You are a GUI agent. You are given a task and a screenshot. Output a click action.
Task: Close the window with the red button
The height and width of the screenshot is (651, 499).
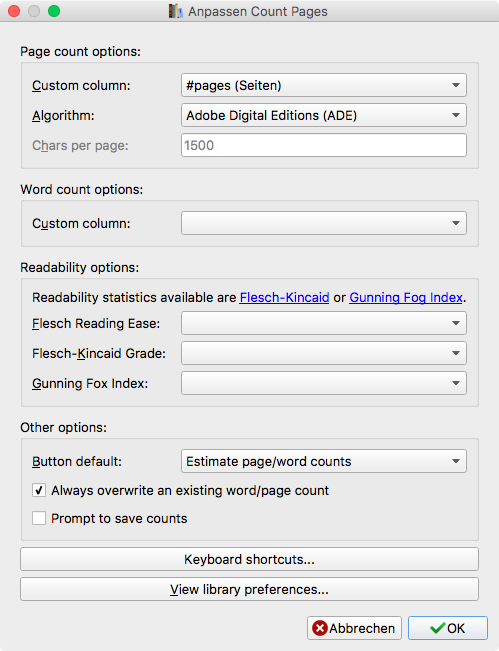click(x=14, y=11)
